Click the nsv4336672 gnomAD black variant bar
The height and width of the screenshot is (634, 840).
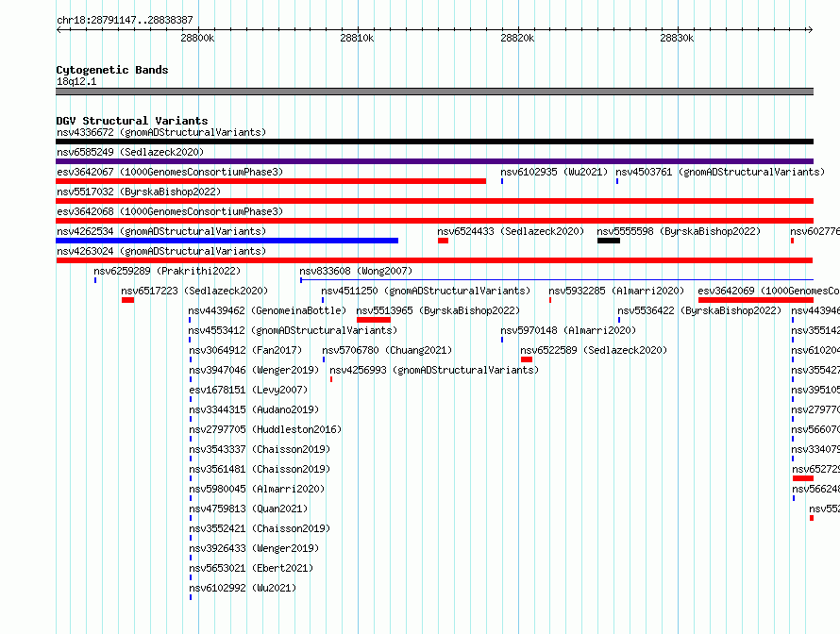(x=434, y=142)
